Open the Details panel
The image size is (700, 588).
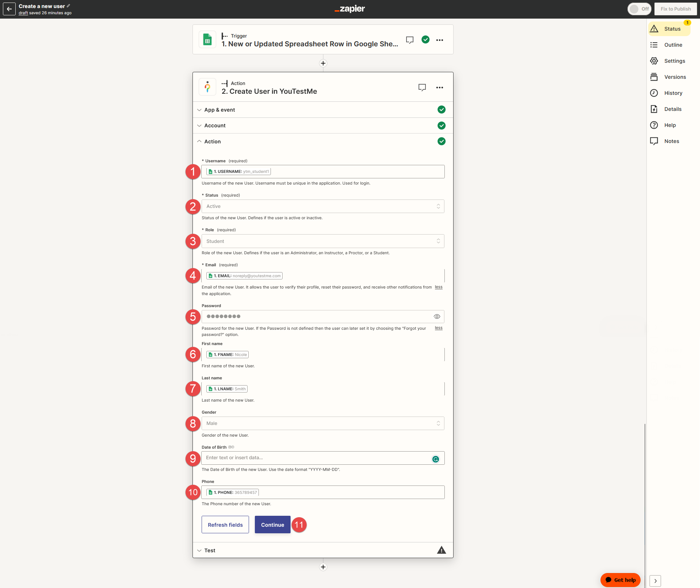673,109
